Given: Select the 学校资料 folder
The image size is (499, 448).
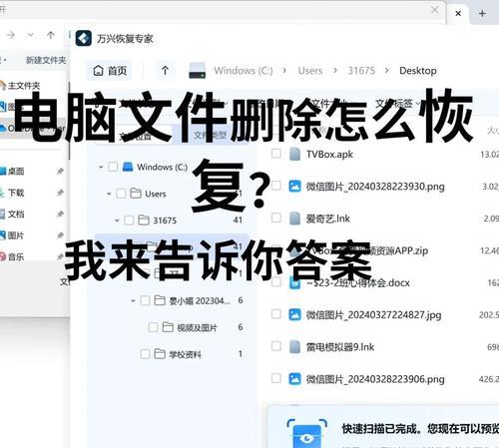Looking at the screenshot, I should (185, 354).
